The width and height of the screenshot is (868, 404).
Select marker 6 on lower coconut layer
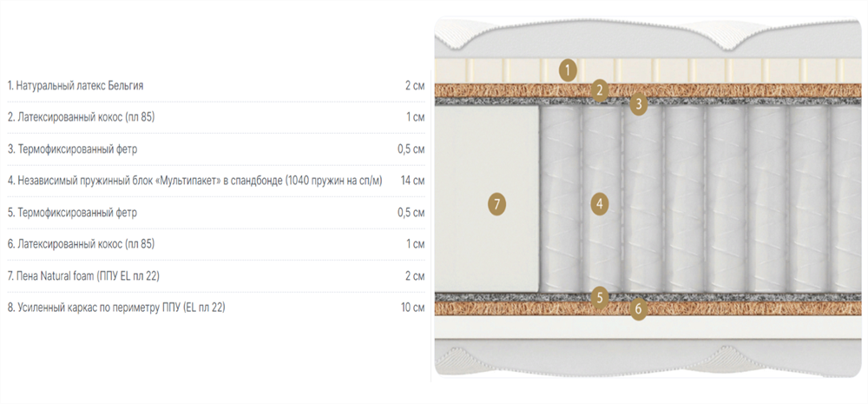638,309
